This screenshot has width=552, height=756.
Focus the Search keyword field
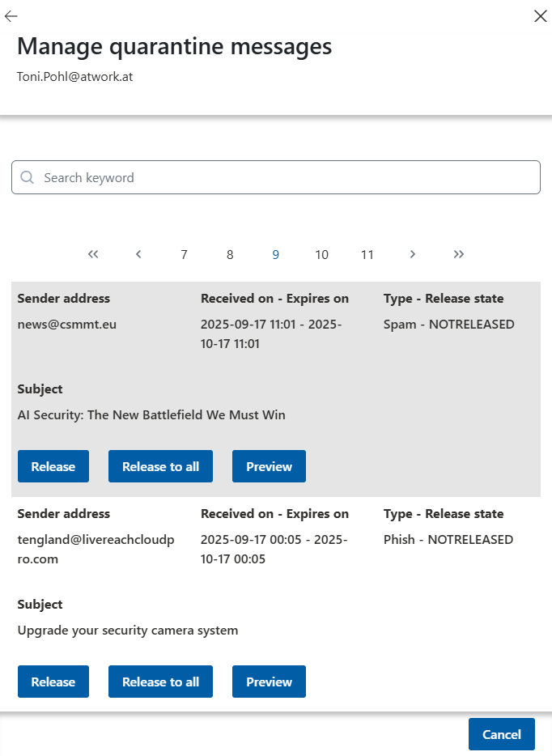[x=283, y=177]
